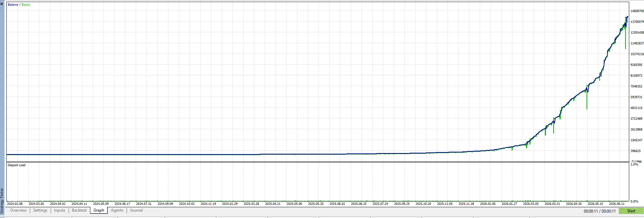This screenshot has height=218, width=644.
Task: Click the 00:00:11 / 00:00:11 timer
Action: 600,211
